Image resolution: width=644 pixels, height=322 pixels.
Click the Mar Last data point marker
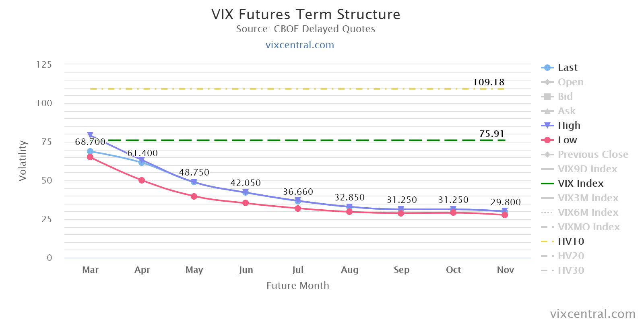click(90, 151)
